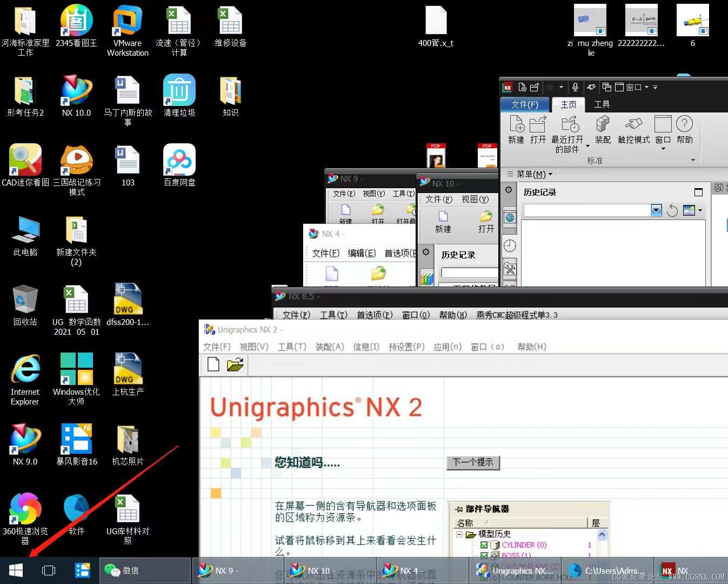728x584 pixels.
Task: Switch to Unigraphics NX taskbar button
Action: (x=514, y=570)
